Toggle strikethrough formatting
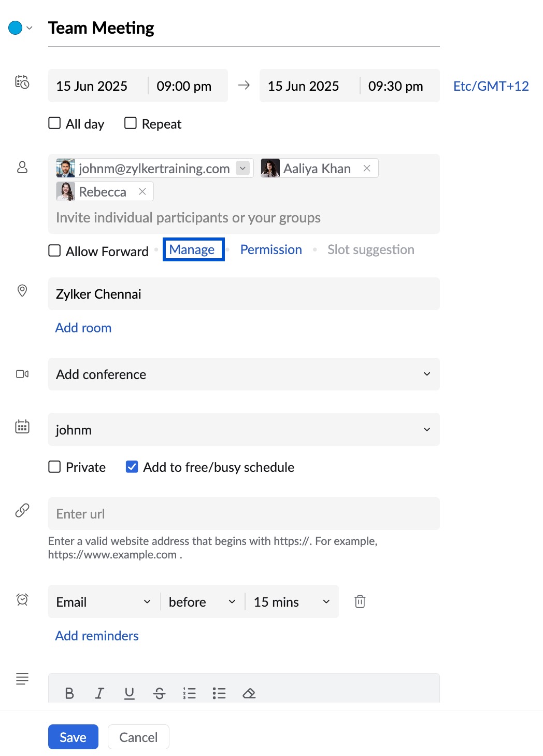543x756 pixels. (x=159, y=693)
